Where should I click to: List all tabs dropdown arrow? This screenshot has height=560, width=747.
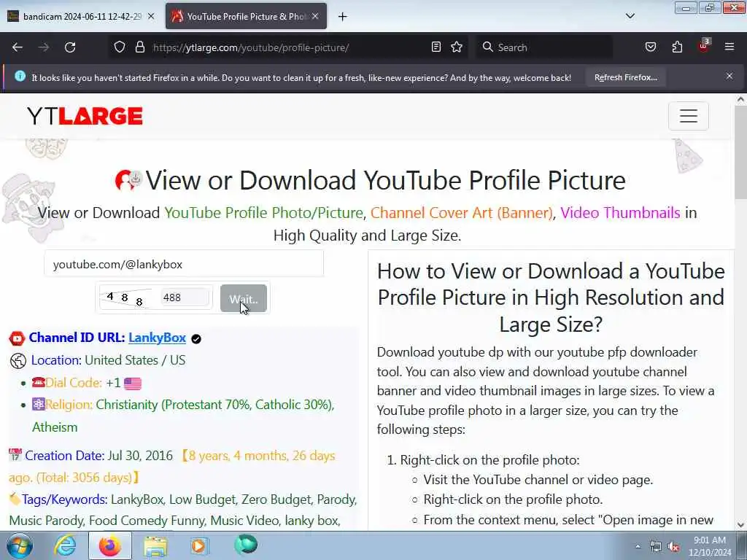point(630,16)
